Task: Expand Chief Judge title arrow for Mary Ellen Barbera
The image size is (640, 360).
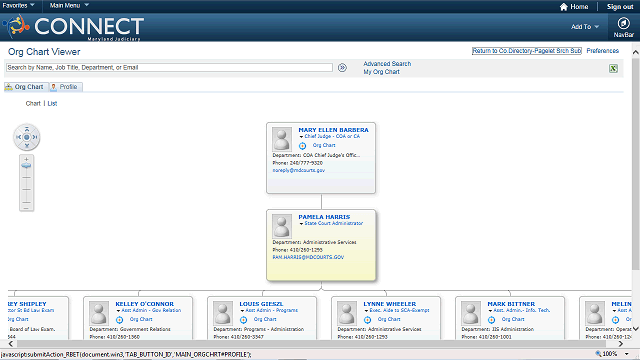Action: tap(301, 137)
